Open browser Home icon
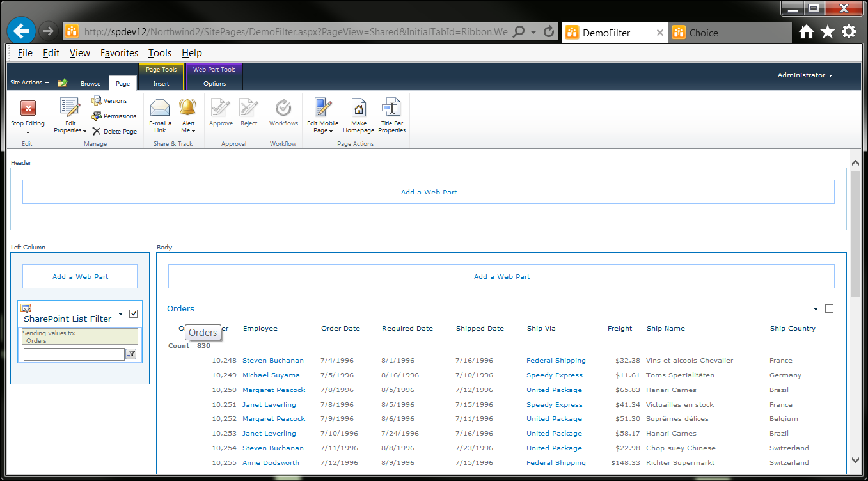Viewport: 868px width, 481px height. (x=807, y=32)
